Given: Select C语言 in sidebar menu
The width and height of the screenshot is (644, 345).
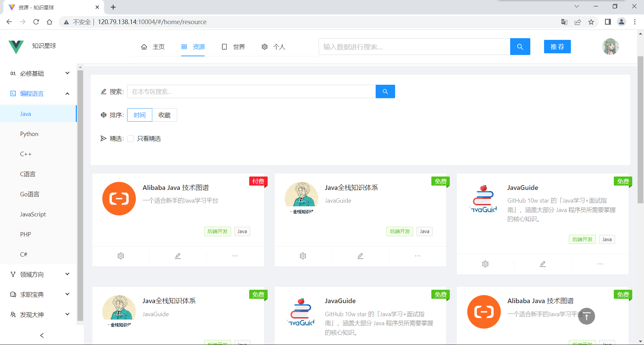Looking at the screenshot, I should tap(38, 174).
